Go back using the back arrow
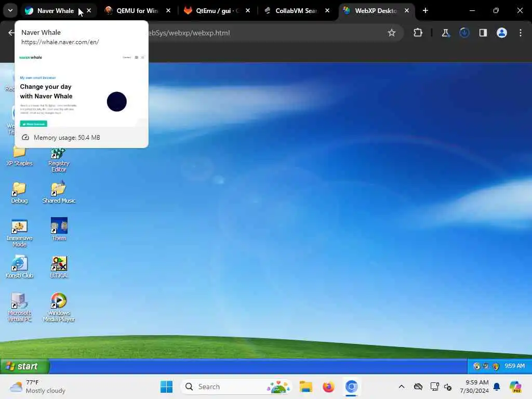This screenshot has width=532, height=399. (11, 33)
